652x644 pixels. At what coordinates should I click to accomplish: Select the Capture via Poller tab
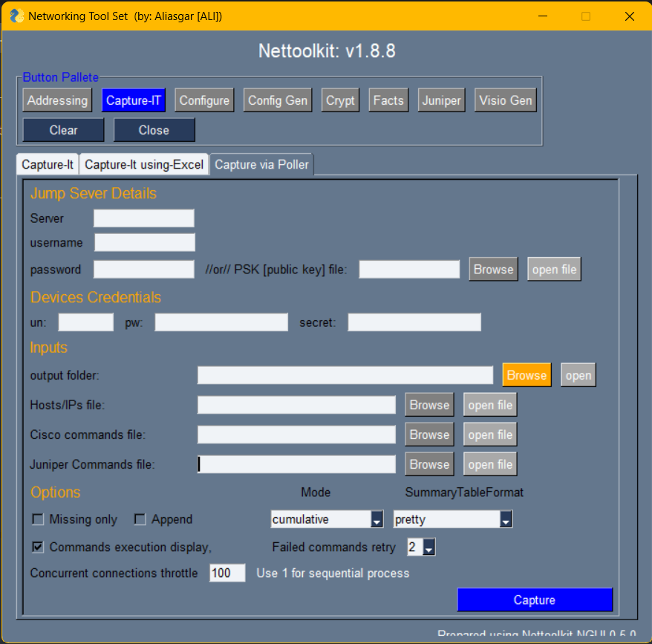click(x=261, y=165)
